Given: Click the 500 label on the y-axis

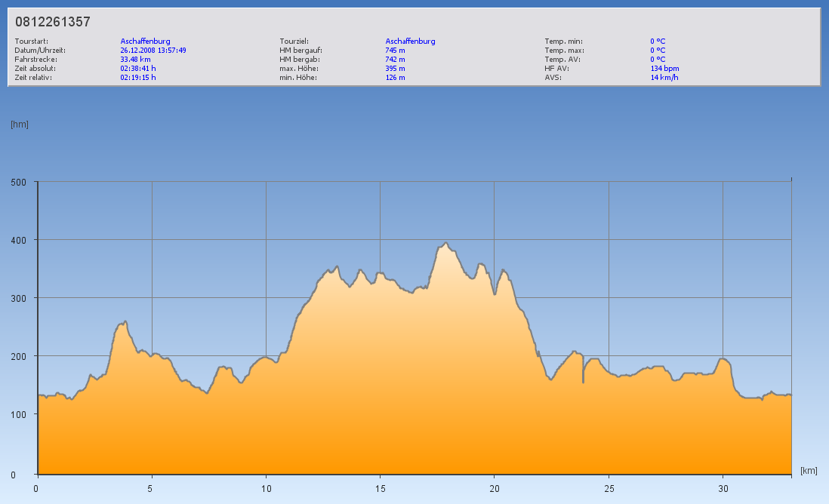Looking at the screenshot, I should [x=19, y=182].
